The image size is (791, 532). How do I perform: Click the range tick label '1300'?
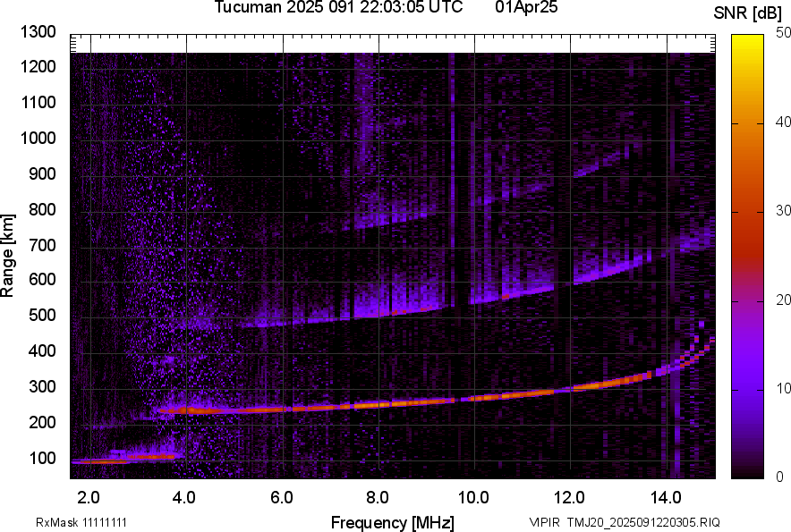(38, 32)
